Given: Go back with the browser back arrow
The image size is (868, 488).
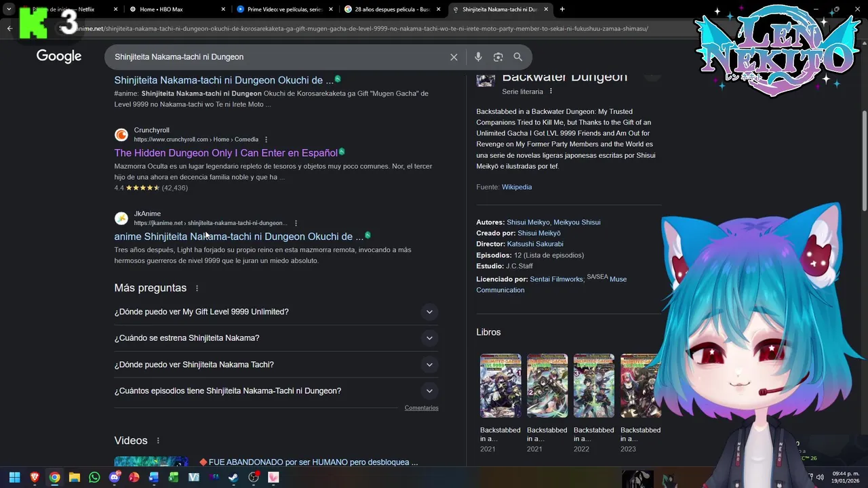Looking at the screenshot, I should [9, 28].
